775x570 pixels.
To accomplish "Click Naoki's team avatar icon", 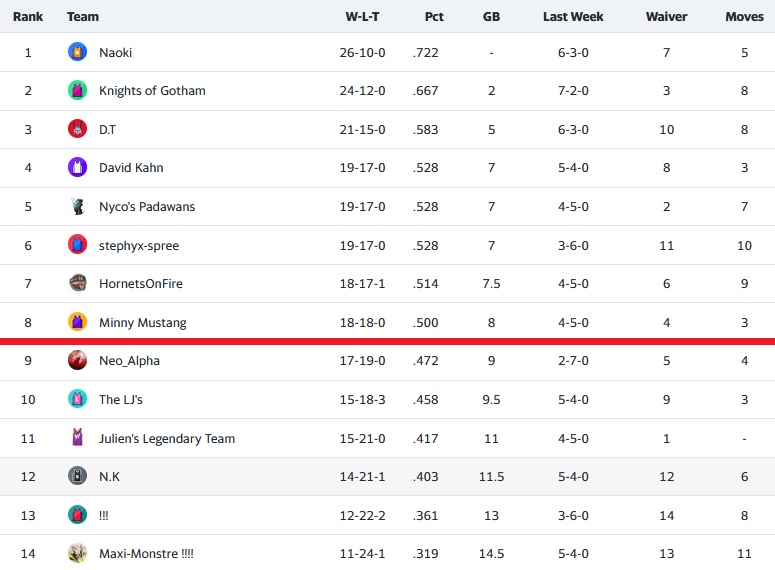I will point(77,52).
